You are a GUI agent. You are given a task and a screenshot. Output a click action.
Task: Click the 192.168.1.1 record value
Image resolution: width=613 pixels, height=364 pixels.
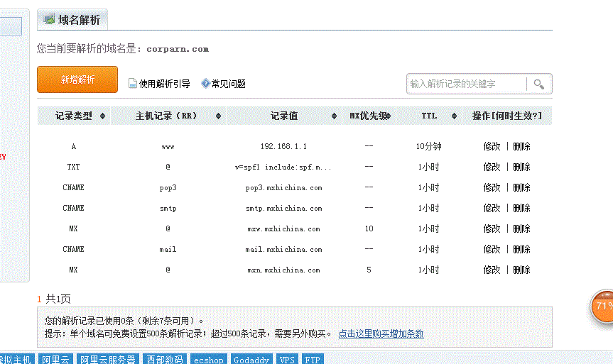pyautogui.click(x=283, y=146)
